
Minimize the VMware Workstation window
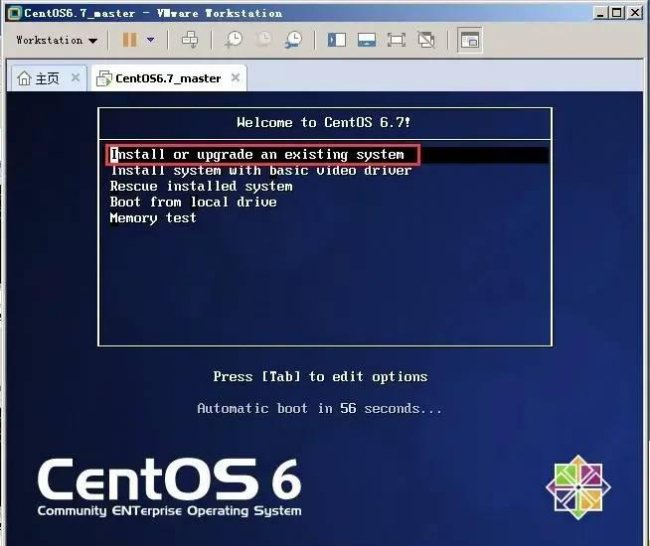click(x=600, y=13)
